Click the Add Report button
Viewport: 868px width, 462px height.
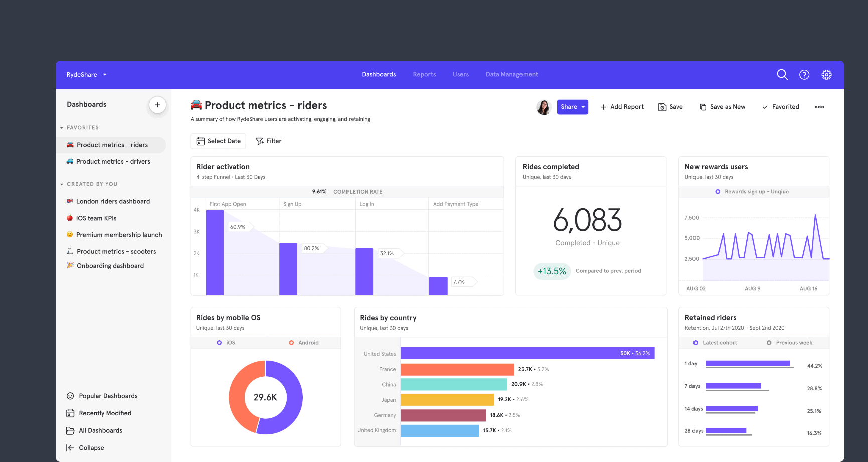pyautogui.click(x=622, y=107)
